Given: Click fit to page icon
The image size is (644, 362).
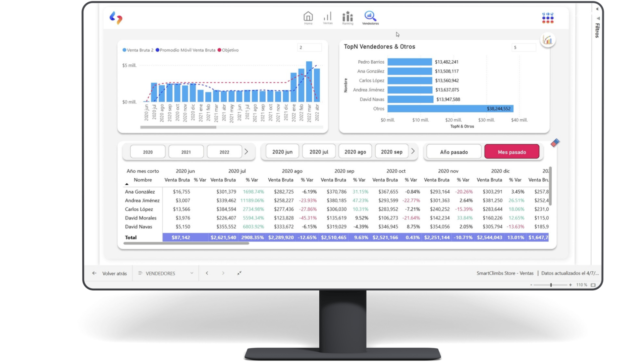Looking at the screenshot, I should [x=593, y=285].
